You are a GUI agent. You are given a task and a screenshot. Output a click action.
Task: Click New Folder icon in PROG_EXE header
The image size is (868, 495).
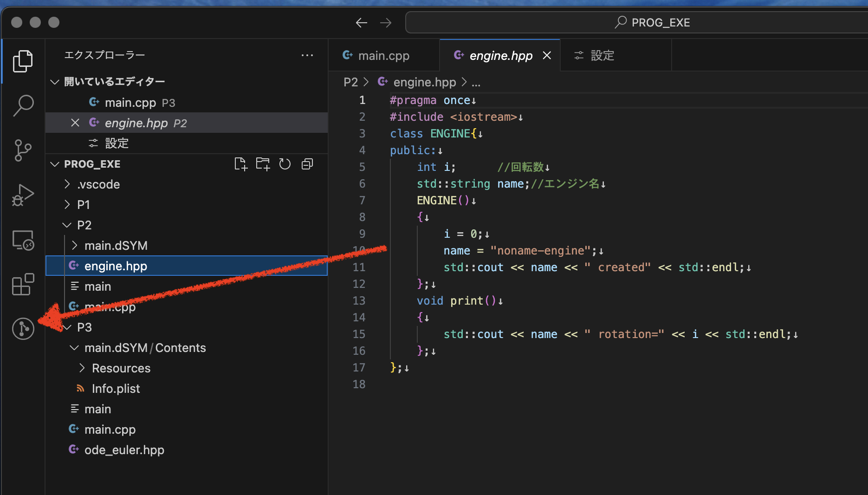tap(263, 164)
